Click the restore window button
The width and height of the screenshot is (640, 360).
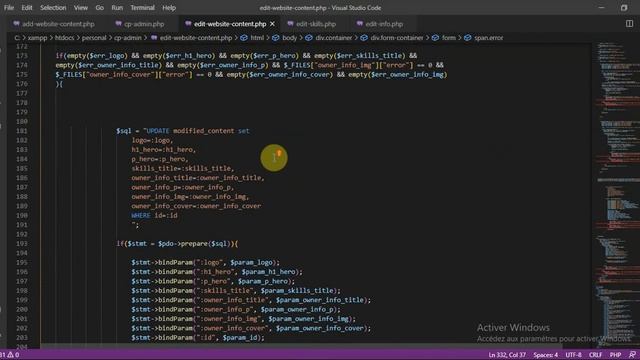(x=624, y=8)
